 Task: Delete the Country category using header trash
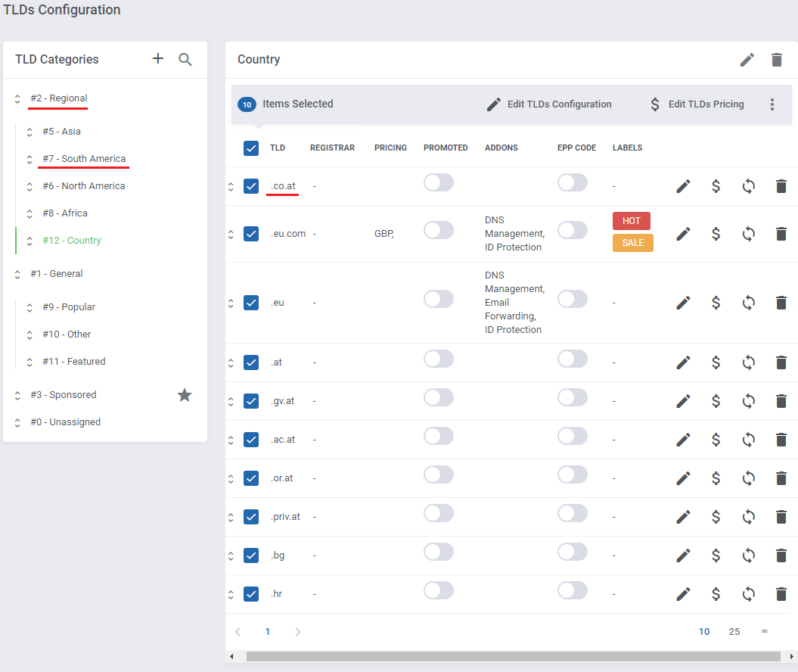[777, 60]
